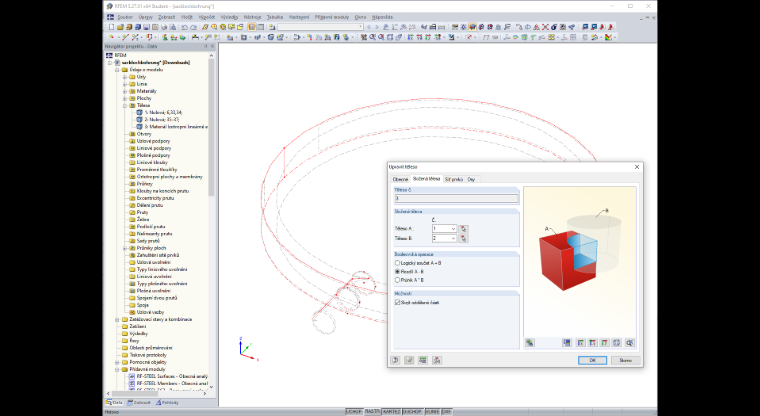
Task: Click the zoom-all icon under preview image
Action: coord(630,343)
